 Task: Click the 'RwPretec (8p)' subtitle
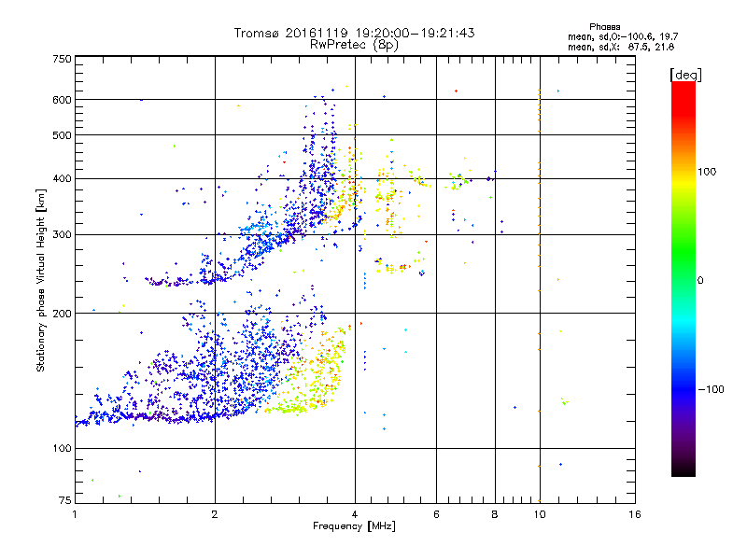pyautogui.click(x=354, y=45)
